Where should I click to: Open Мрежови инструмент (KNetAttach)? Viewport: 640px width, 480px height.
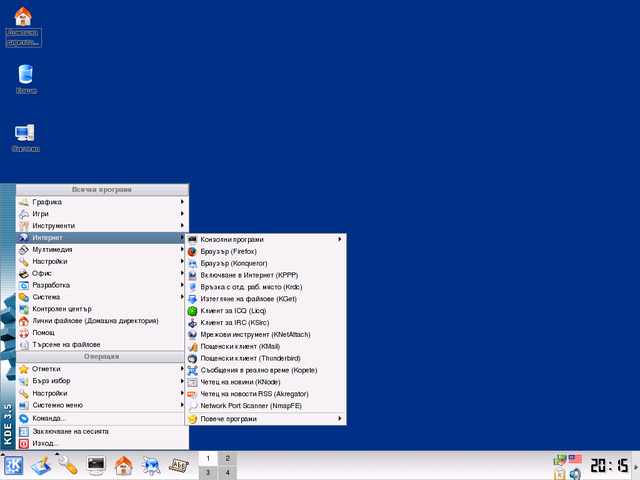266,334
